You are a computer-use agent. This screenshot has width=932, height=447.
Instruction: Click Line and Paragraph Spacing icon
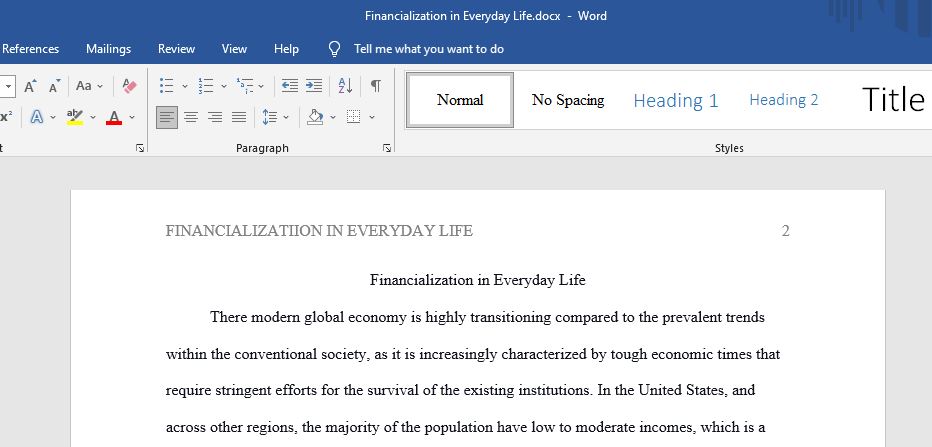tap(270, 117)
